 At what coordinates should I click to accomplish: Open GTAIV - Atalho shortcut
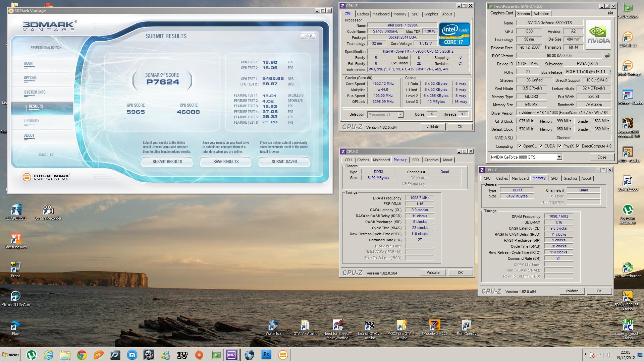pos(305,328)
